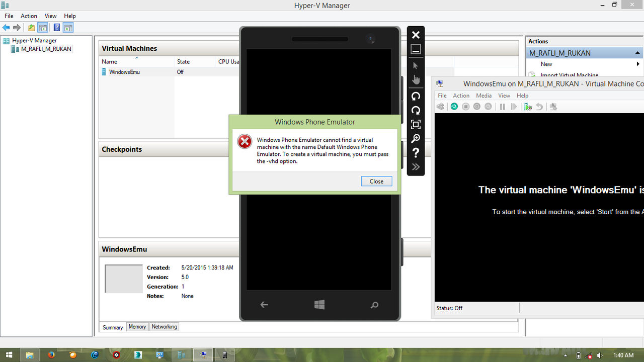Sort by Name column header
The width and height of the screenshot is (644, 362).
coord(136,61)
